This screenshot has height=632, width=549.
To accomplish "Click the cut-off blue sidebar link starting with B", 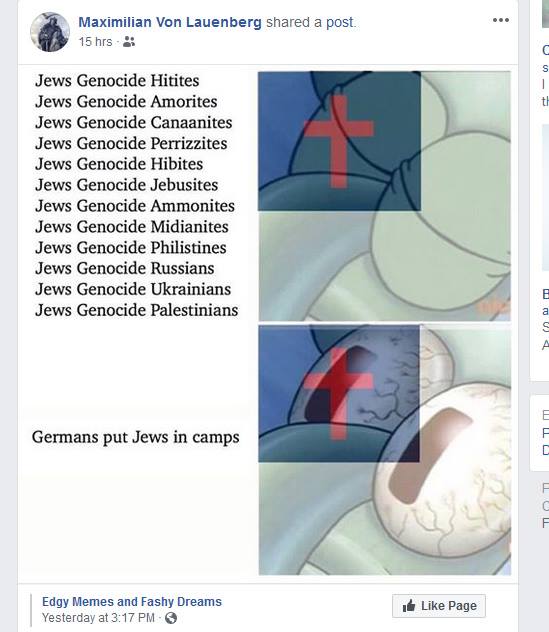I will tap(545, 294).
